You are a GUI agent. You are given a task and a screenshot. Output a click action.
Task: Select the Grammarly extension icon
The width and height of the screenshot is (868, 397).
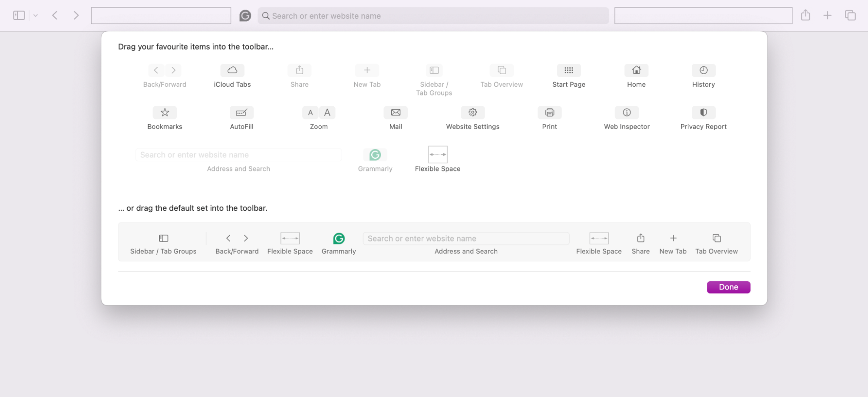click(375, 154)
